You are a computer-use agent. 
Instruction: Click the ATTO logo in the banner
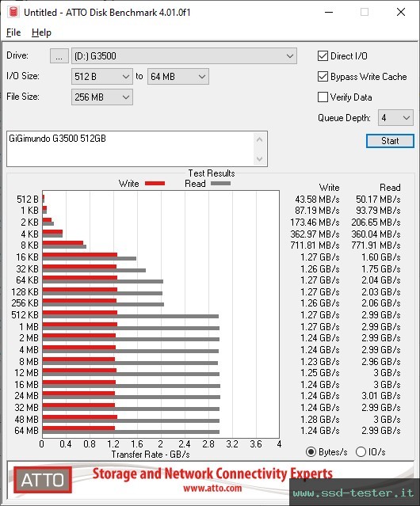click(43, 480)
